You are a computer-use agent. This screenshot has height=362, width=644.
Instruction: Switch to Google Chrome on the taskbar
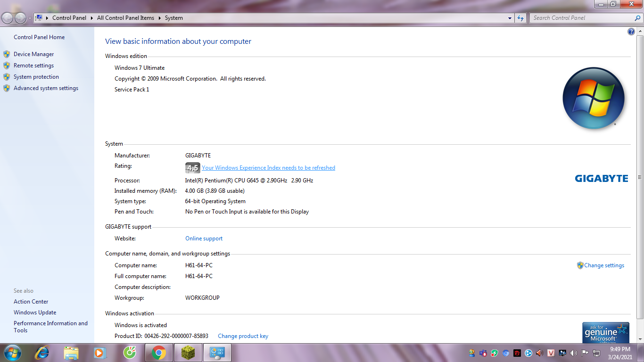pos(159,353)
